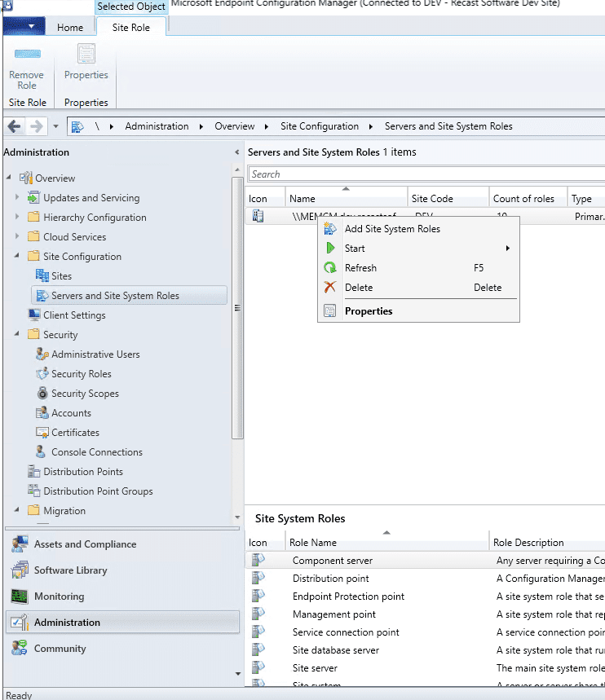This screenshot has width=605, height=700.
Task: Switch to the Monitoring workspace
Action: tap(59, 597)
